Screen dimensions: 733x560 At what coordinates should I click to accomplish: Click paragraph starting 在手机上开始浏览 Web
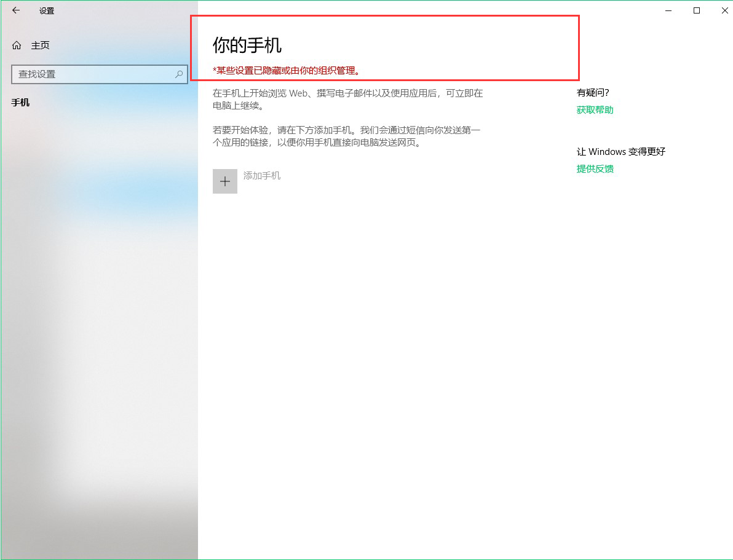pos(348,99)
